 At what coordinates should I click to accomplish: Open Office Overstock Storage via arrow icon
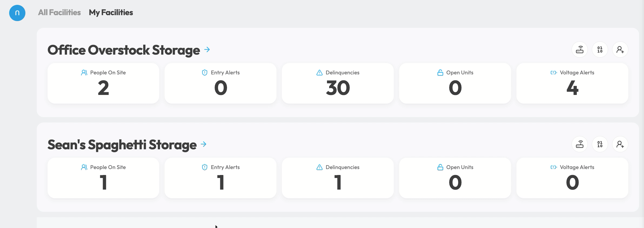[207, 49]
